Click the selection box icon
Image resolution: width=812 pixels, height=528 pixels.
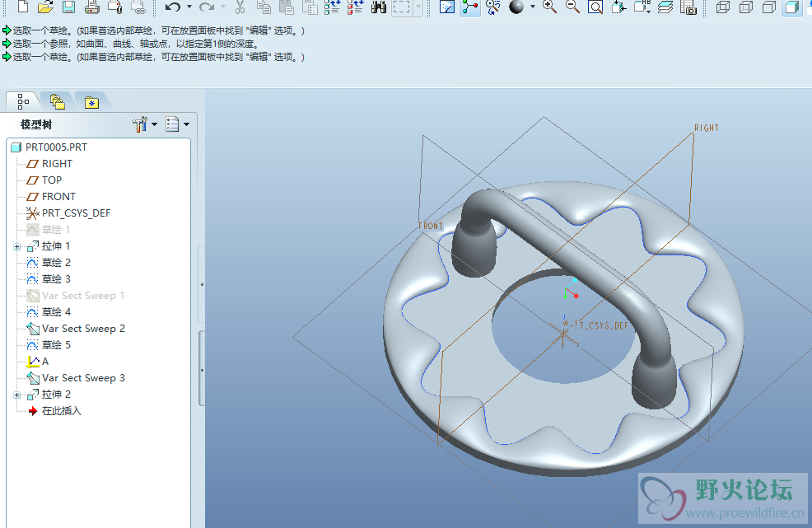point(402,7)
